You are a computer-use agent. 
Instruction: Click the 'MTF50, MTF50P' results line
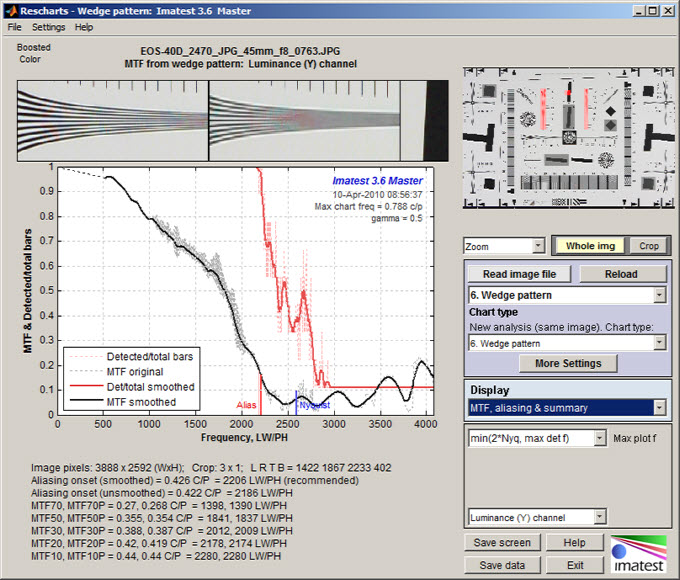point(162,518)
